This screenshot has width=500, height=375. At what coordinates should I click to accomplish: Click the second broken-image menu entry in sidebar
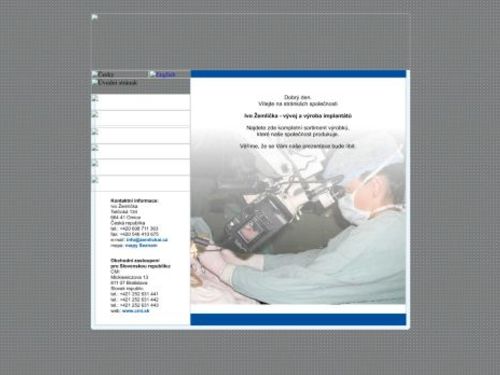[x=141, y=118]
